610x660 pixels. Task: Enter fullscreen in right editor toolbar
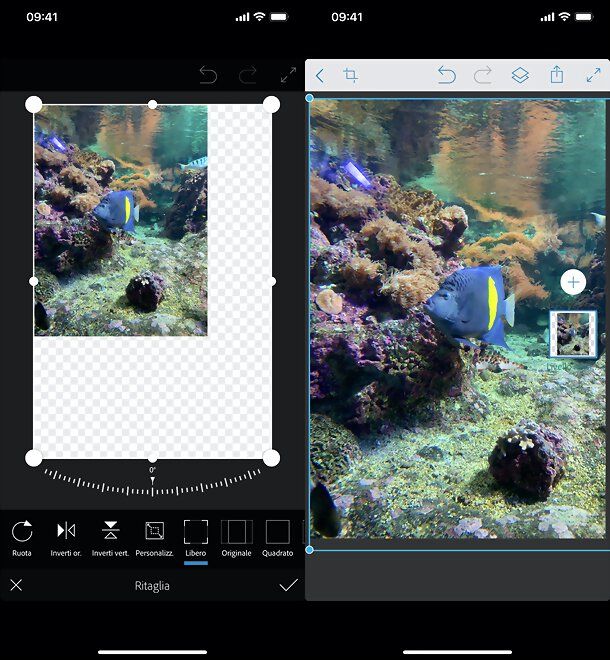593,76
